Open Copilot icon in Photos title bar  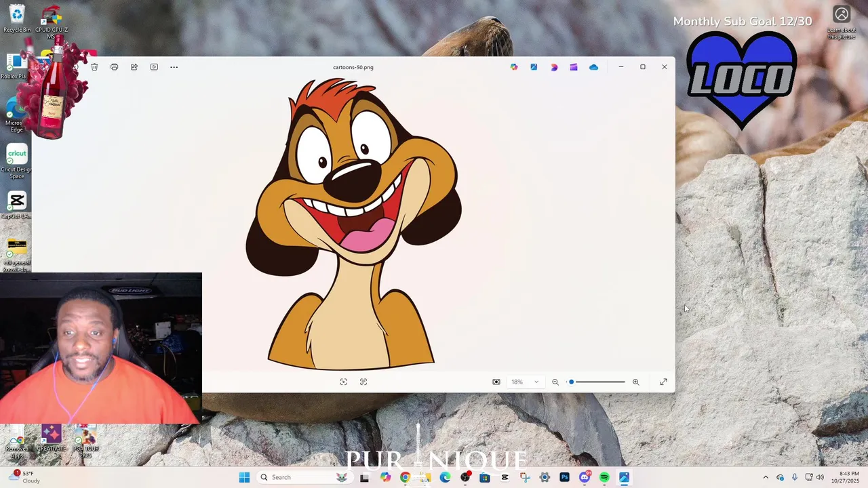coord(514,67)
